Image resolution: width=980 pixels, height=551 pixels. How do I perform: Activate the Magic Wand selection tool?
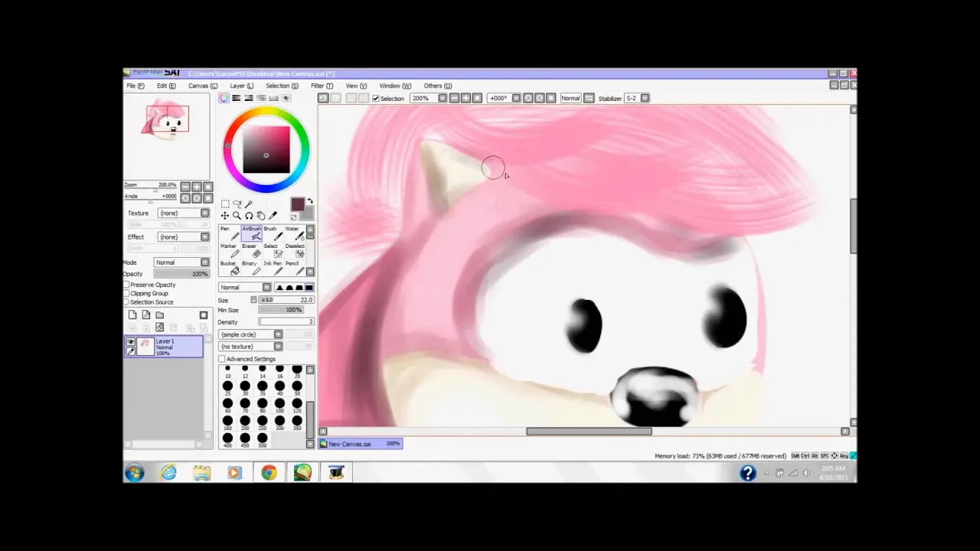click(x=248, y=203)
